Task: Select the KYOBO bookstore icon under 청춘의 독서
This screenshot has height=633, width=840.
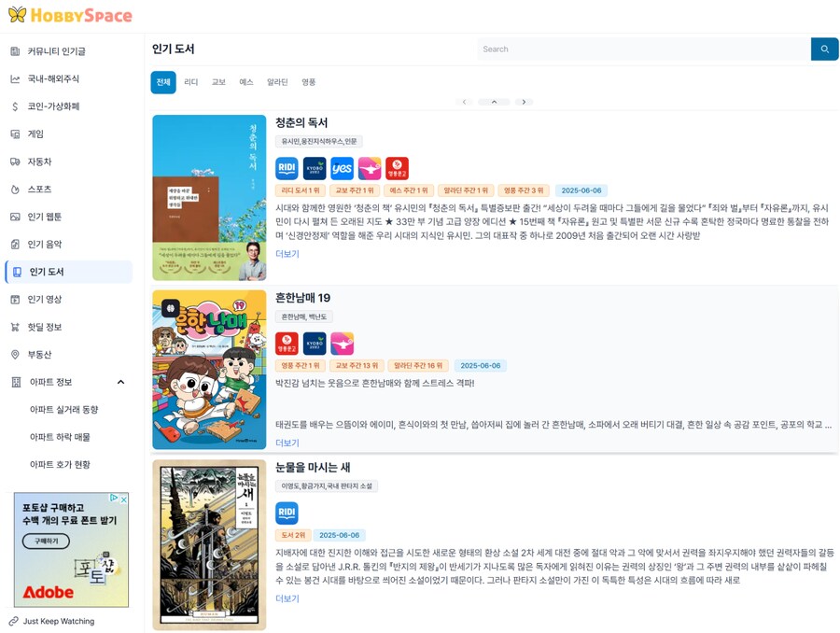Action: coord(314,167)
